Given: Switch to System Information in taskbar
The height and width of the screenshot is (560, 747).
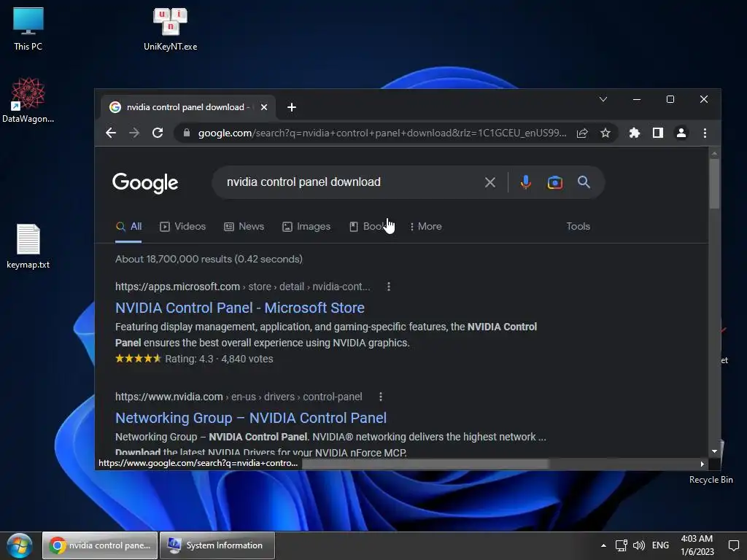Looking at the screenshot, I should [x=217, y=545].
